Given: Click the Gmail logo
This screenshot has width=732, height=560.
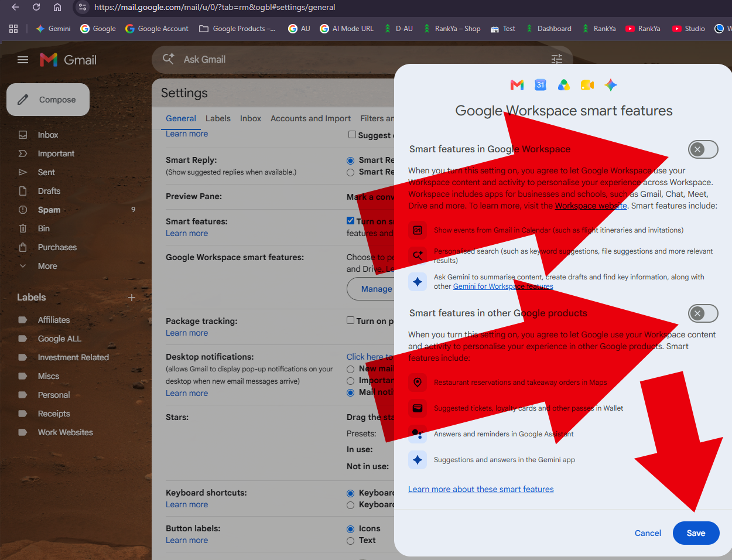Looking at the screenshot, I should [x=68, y=60].
